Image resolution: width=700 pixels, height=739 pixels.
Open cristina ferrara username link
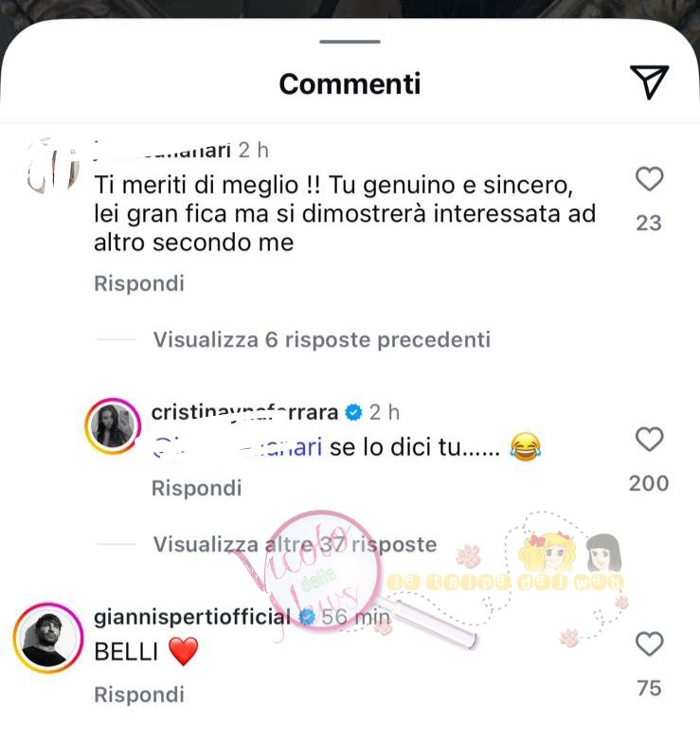coord(244,412)
